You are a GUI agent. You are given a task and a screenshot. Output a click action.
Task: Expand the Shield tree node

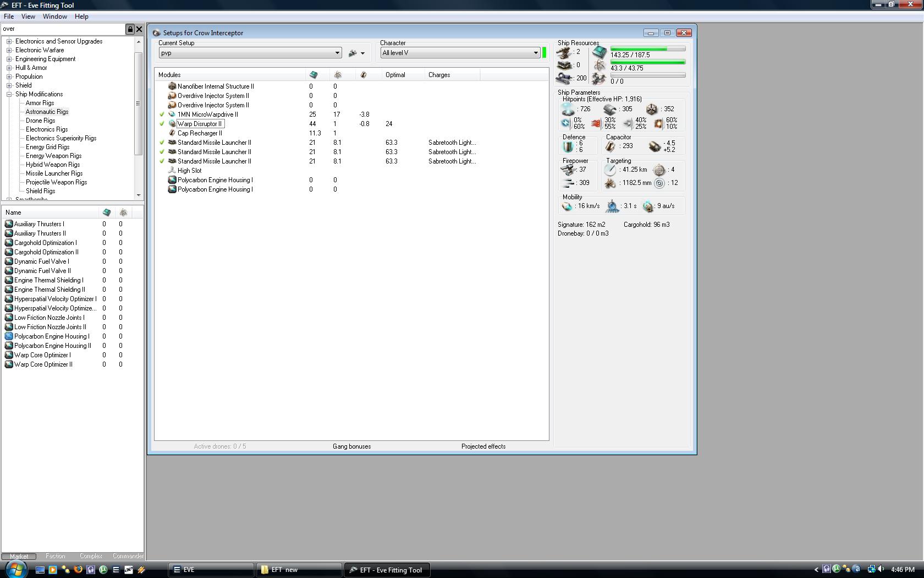[x=9, y=85]
